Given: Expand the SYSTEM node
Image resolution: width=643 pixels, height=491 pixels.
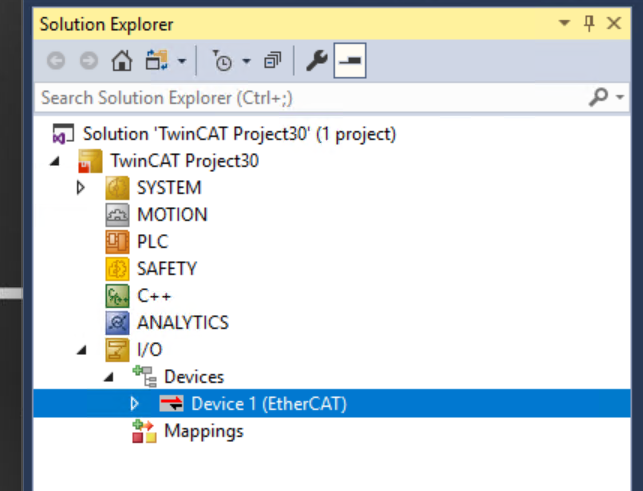Looking at the screenshot, I should 81,188.
